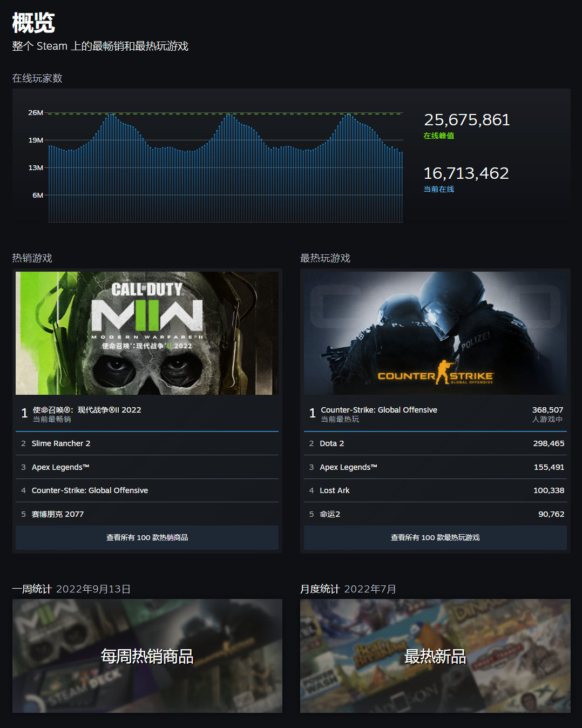Select Counter-Strike: Global Offensive ranked fourth in sellers

click(x=90, y=490)
